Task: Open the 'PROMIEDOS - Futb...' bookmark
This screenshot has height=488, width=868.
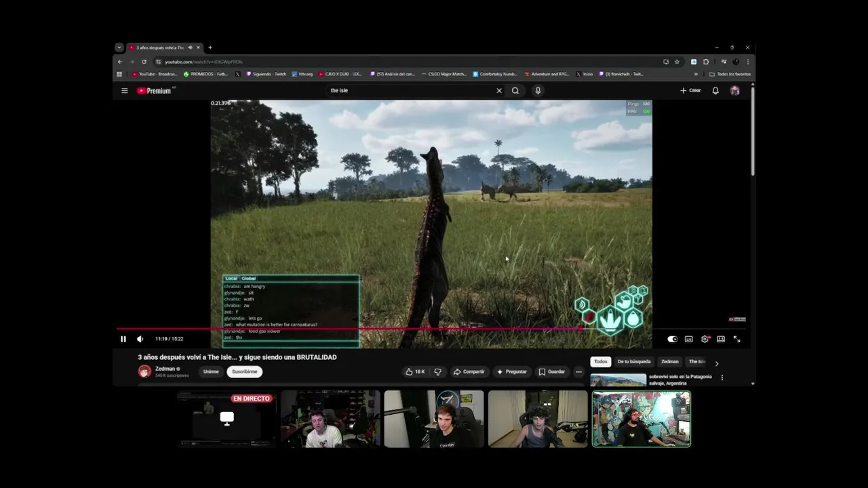Action: (206, 74)
